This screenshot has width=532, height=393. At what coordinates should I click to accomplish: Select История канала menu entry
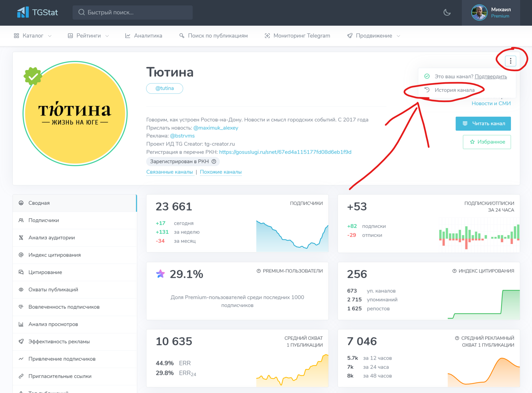pos(454,90)
